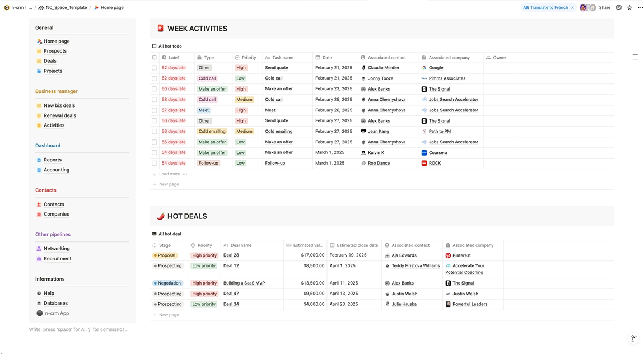Viewport: 644px width, 354px height.
Task: Open Deals page from sidebar
Action: 50,61
